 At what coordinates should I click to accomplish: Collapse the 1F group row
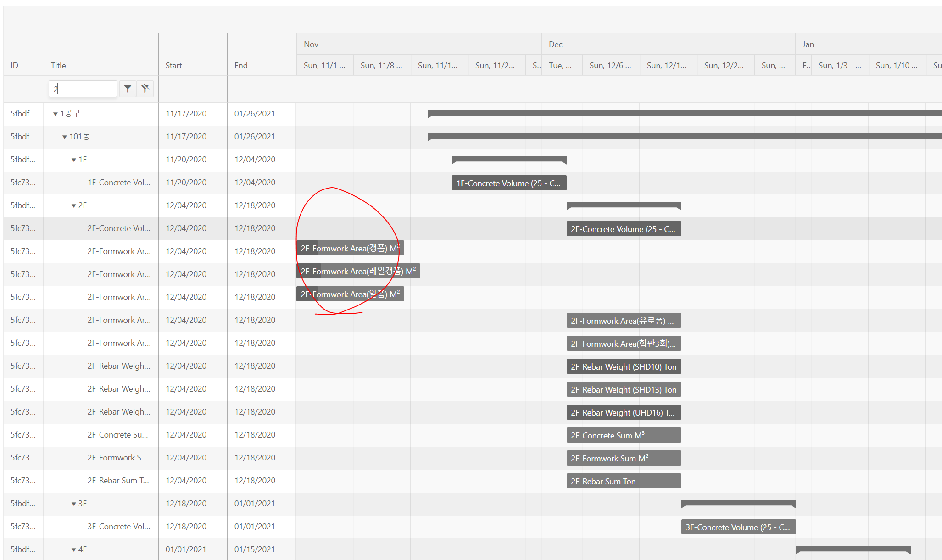click(74, 160)
